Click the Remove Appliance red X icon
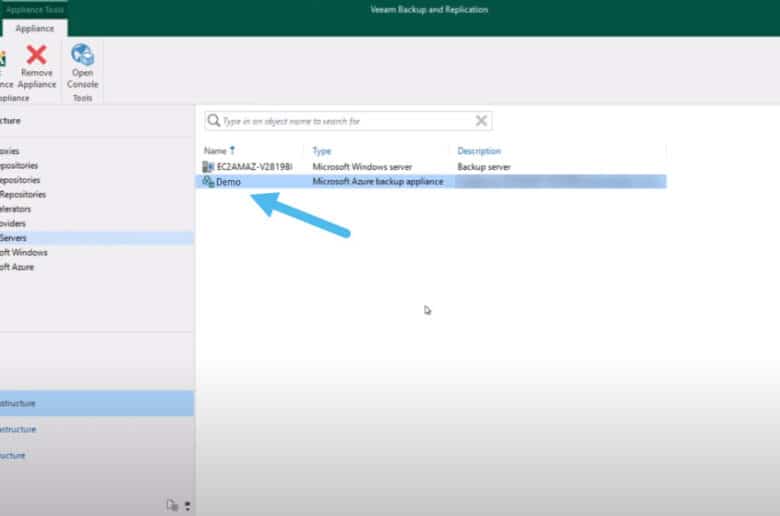Image resolution: width=780 pixels, height=516 pixels. 36,55
